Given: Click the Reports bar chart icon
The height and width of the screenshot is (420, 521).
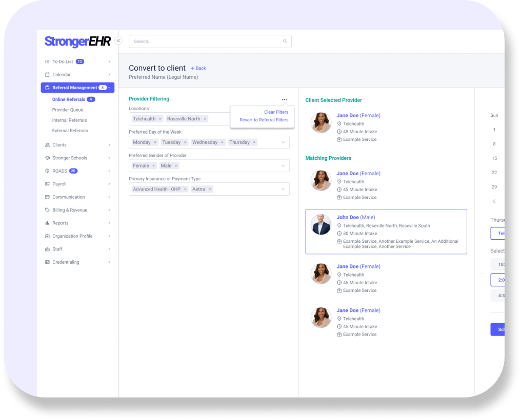Looking at the screenshot, I should [47, 223].
